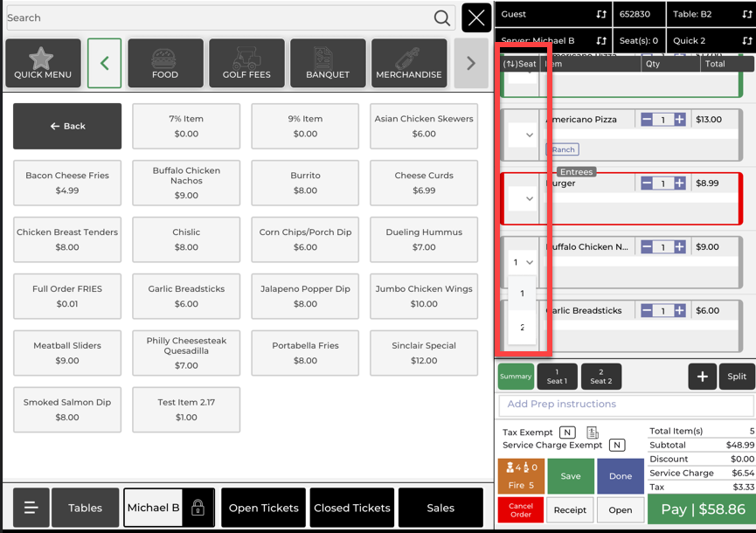Open the Closed Tickets view
Screen dimensions: 756x533
(x=351, y=508)
